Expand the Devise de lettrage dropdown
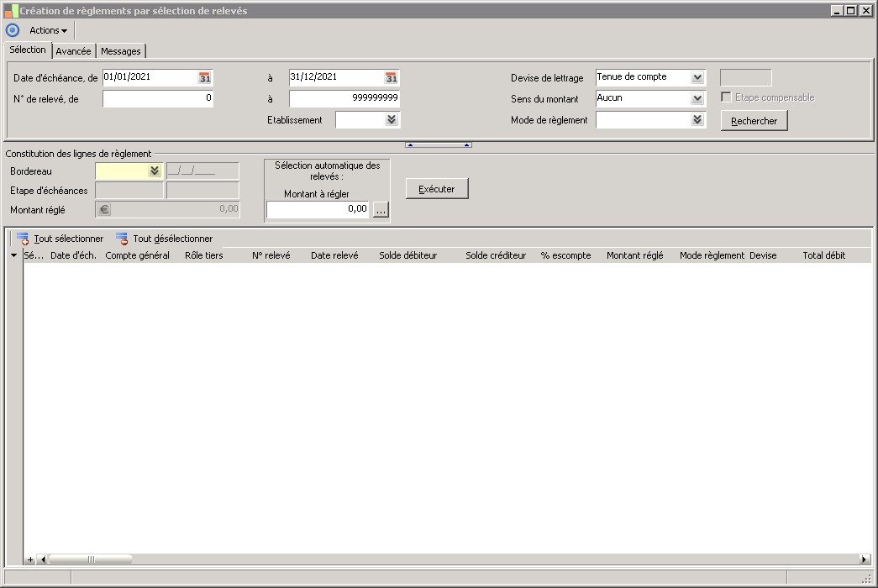Image resolution: width=878 pixels, height=588 pixels. tap(697, 77)
